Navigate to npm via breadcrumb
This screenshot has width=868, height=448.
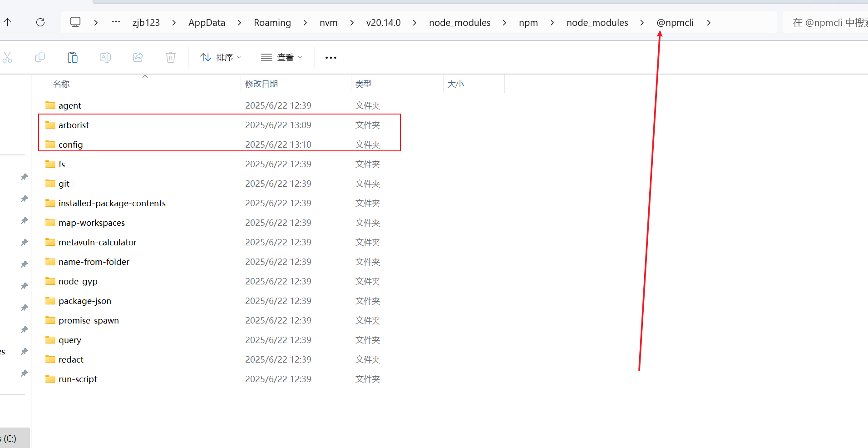[x=528, y=22]
